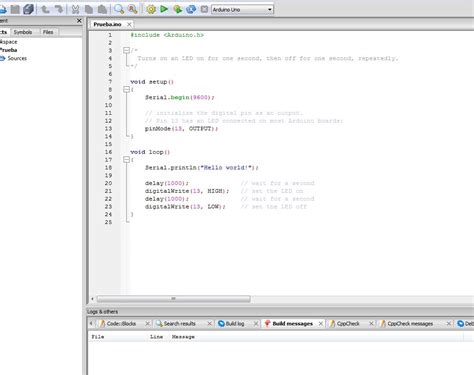Image resolution: width=474 pixels, height=375 pixels.
Task: Open the Code::Blocks log tab
Action: (121, 324)
